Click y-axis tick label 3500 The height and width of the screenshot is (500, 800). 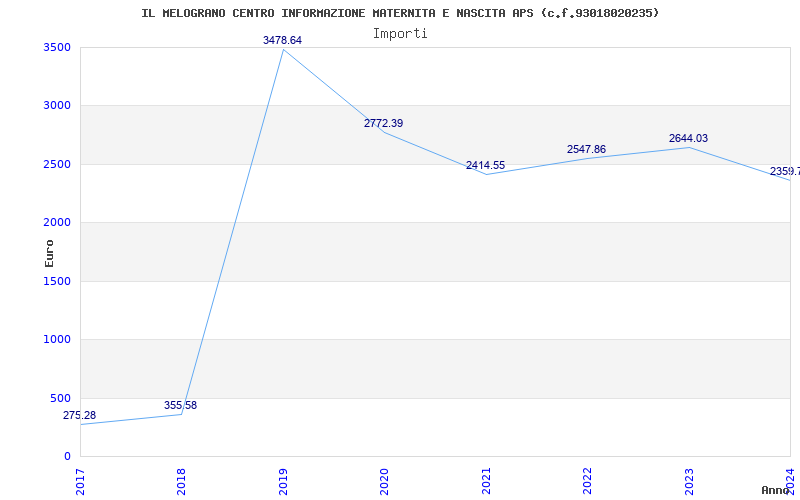[x=57, y=47]
